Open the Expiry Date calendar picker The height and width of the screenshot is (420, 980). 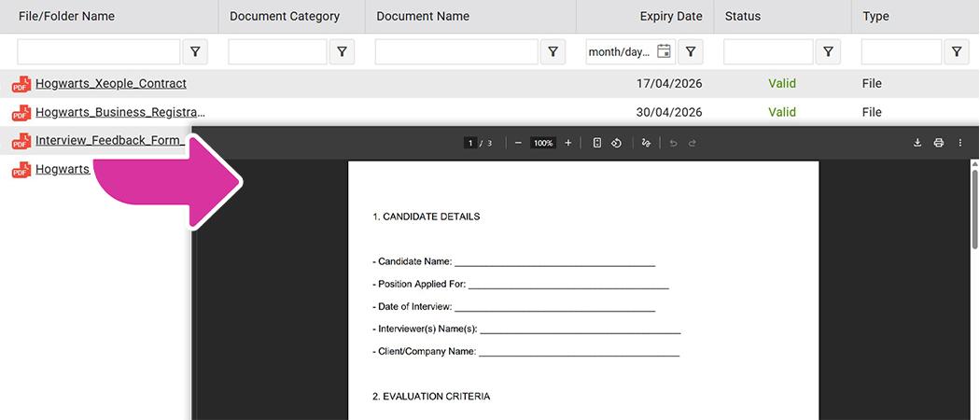point(664,51)
